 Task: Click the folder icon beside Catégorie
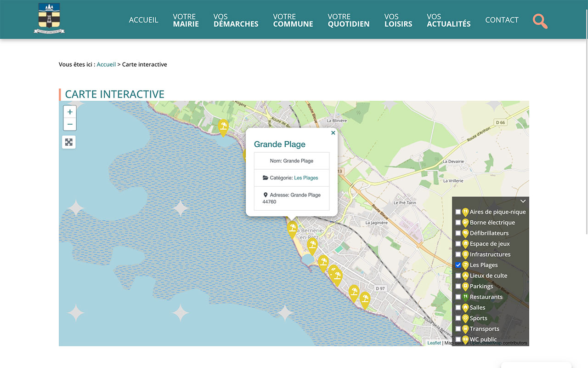coord(266,178)
